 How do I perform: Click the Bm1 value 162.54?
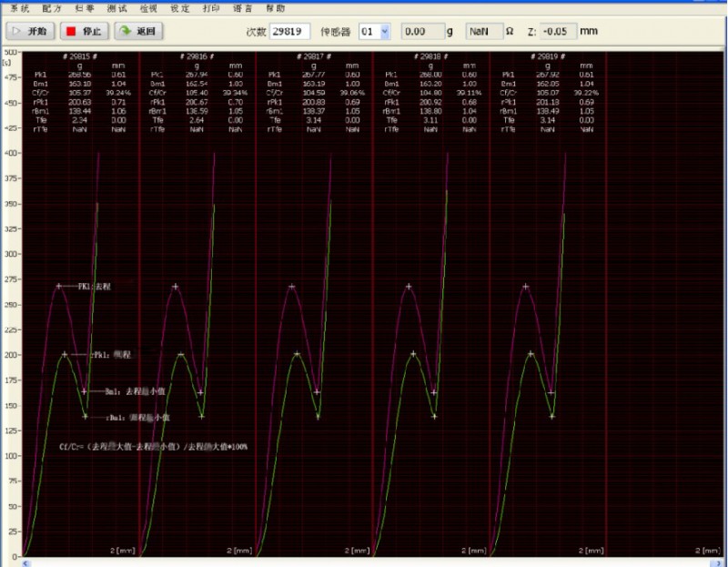point(197,84)
